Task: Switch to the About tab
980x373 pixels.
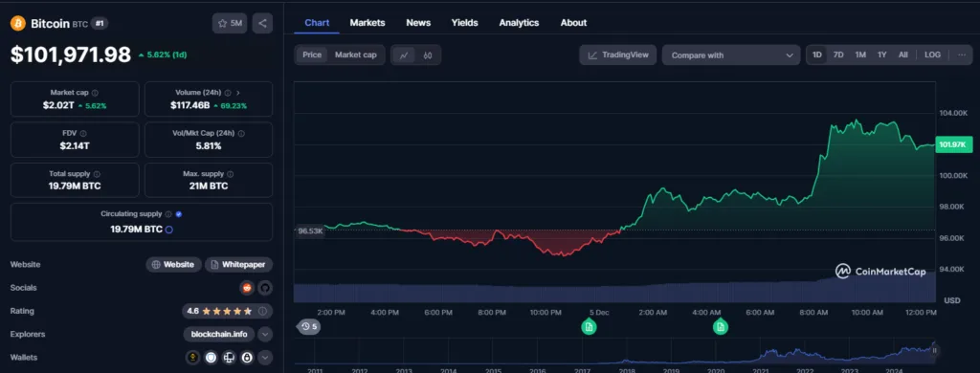Action: pyautogui.click(x=573, y=23)
